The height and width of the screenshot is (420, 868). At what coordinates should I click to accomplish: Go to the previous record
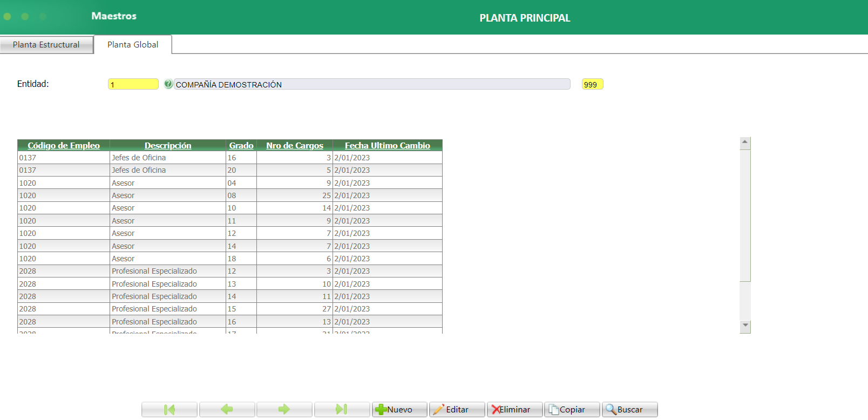click(x=227, y=410)
